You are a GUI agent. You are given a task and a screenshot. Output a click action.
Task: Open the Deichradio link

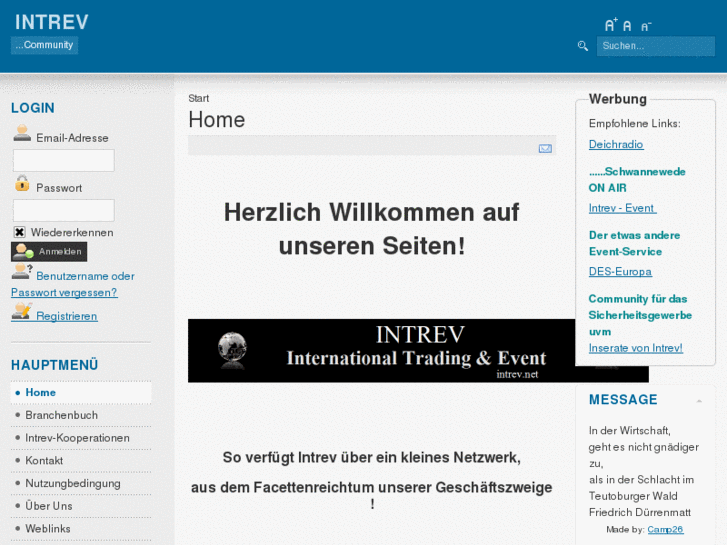(x=616, y=144)
